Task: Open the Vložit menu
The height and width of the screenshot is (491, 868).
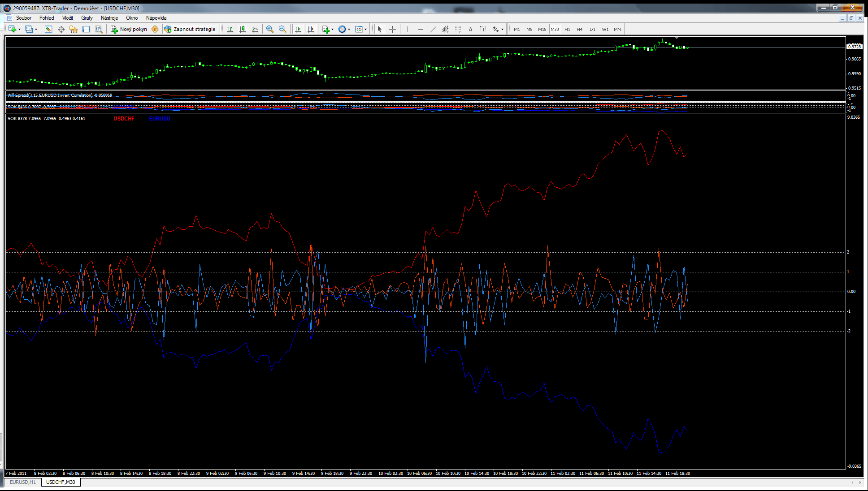Action: pyautogui.click(x=68, y=18)
